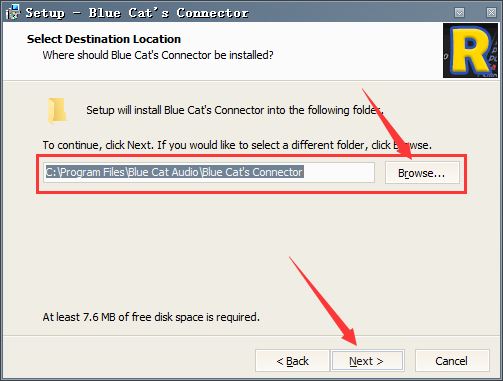Cancel the installation
The width and height of the screenshot is (503, 381).
pyautogui.click(x=452, y=361)
